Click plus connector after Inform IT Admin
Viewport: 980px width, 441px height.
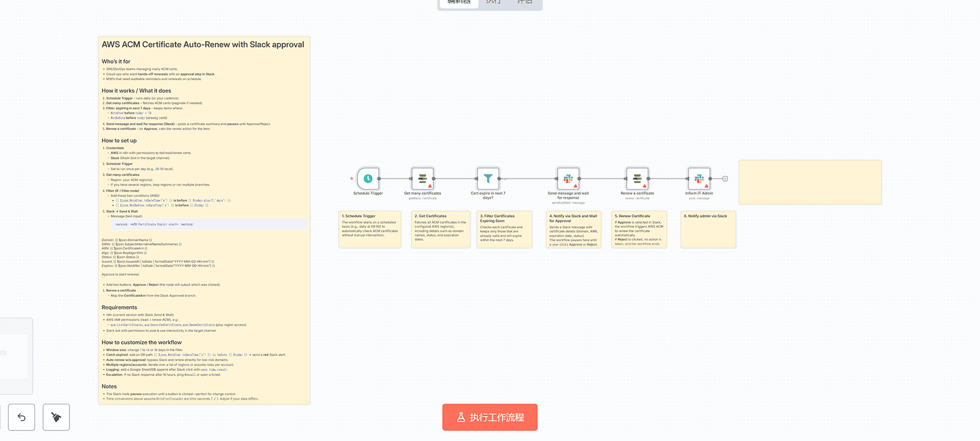click(725, 178)
